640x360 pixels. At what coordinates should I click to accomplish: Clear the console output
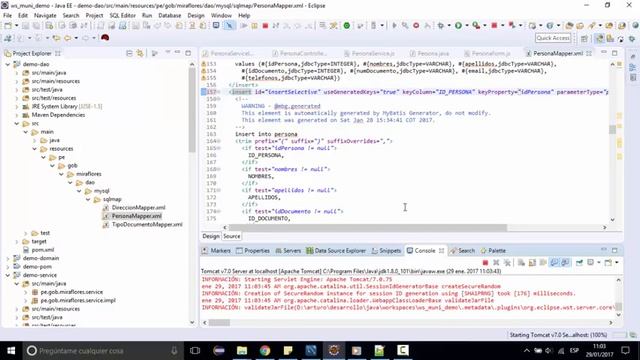click(521, 262)
